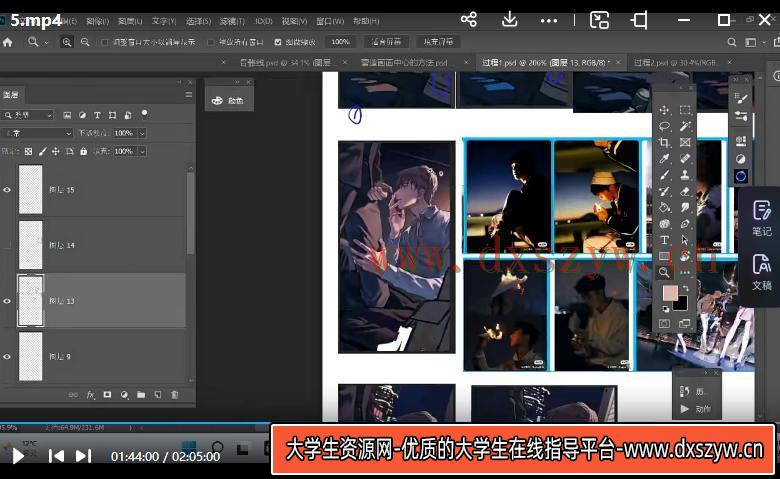Toggle resize windows to fit checkbox
Viewport: 780px width, 479px height.
[104, 42]
